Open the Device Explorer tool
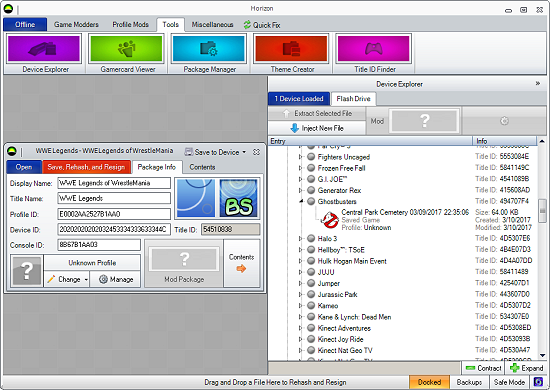Image resolution: width=550 pixels, height=390 pixels. tap(44, 53)
